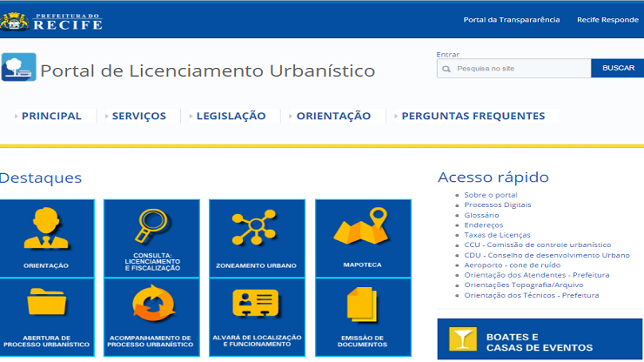
Task: Focus the Pesquisa no site search field
Action: 513,69
